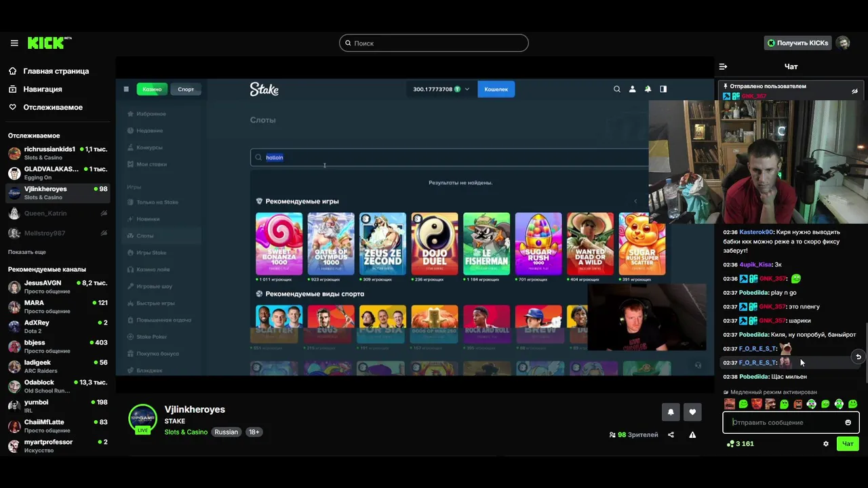This screenshot has width=868, height=488.
Task: Open the emoji picker in the message box
Action: coord(848,422)
